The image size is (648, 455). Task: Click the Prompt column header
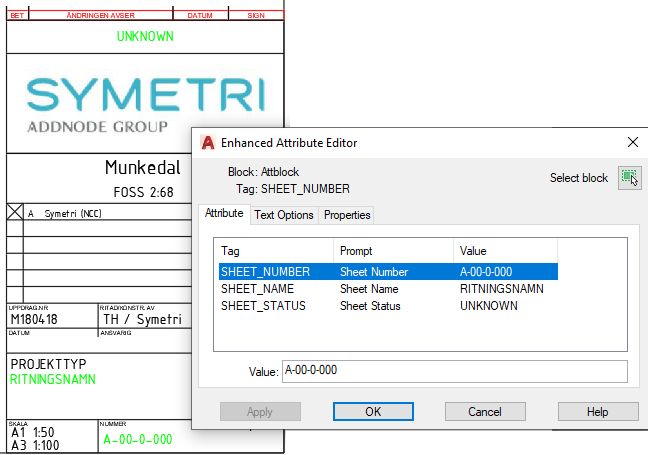(x=393, y=251)
